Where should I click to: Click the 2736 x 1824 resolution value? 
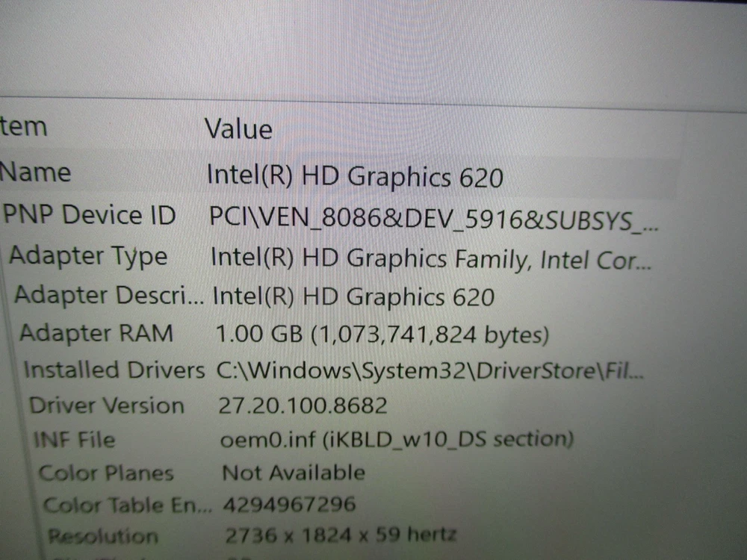[x=340, y=534]
